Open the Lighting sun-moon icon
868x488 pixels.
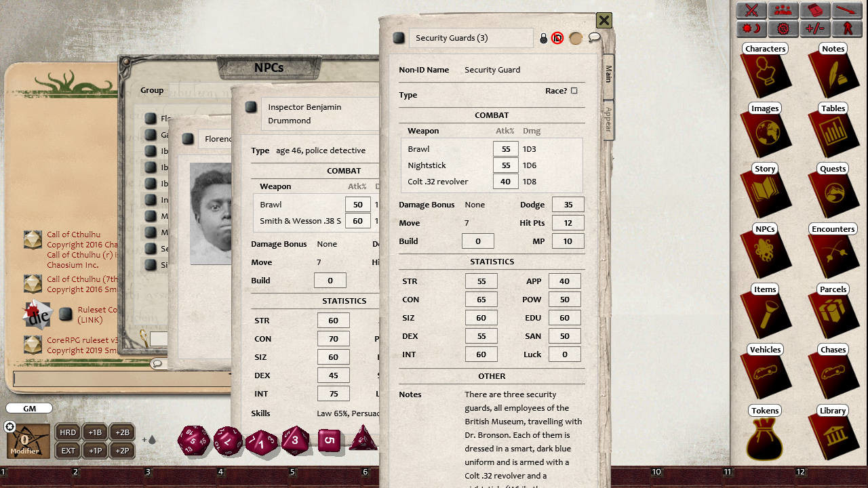click(751, 28)
